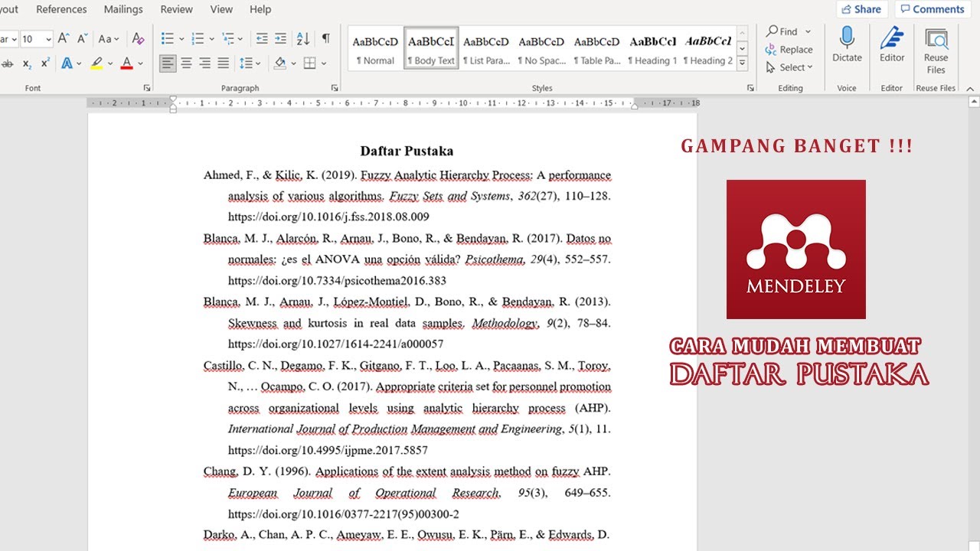Open shading color dropdown arrow
Image resolution: width=980 pixels, height=551 pixels.
[293, 64]
